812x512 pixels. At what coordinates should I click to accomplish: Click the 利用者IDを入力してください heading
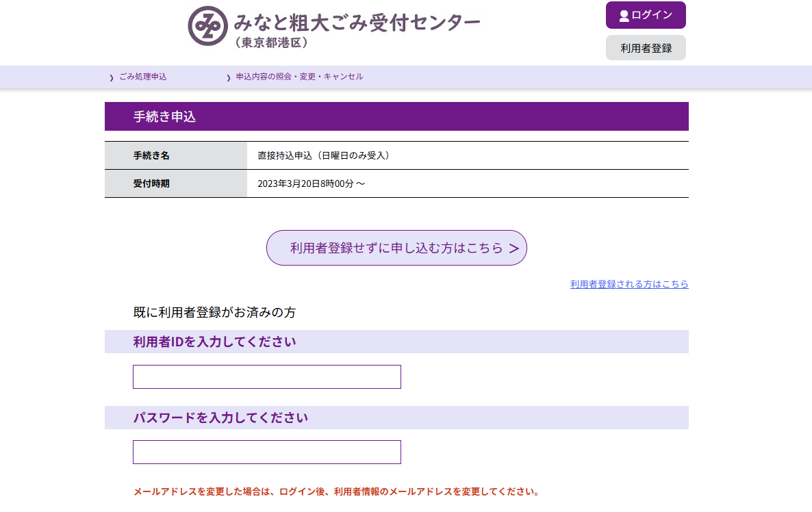click(214, 342)
